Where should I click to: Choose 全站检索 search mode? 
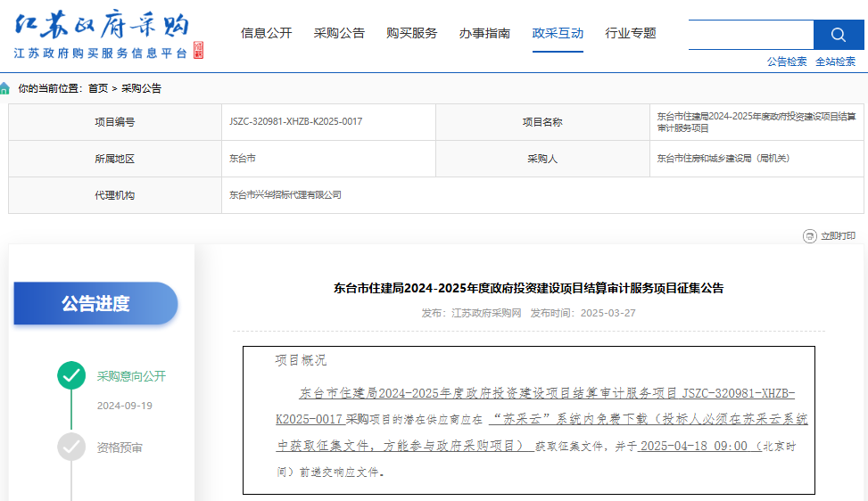click(835, 62)
